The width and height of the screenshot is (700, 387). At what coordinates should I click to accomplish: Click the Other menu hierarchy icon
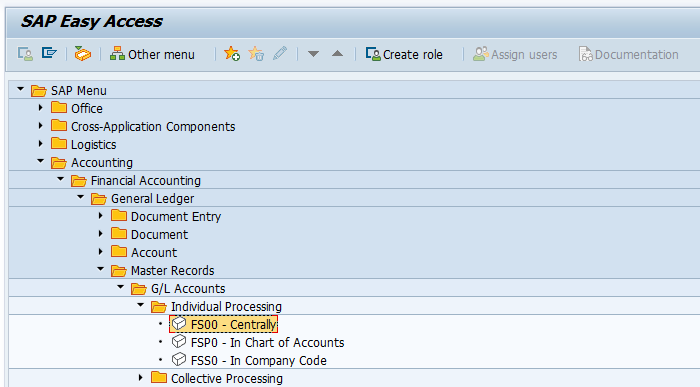click(x=117, y=54)
